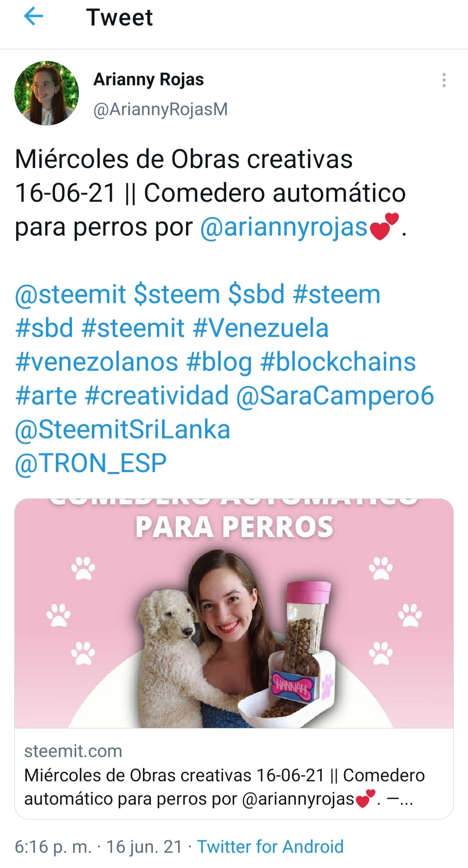Tap the $steem cashtag
468x868 pixels.
point(177,295)
